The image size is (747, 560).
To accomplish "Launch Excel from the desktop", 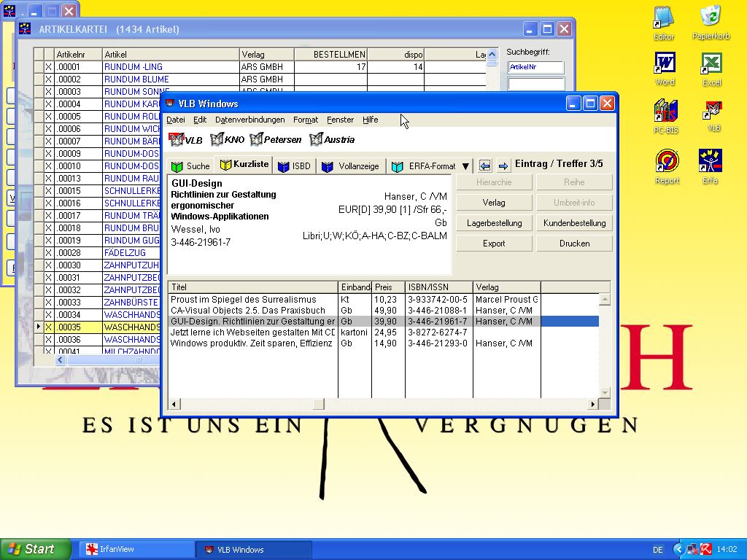I will click(x=712, y=69).
